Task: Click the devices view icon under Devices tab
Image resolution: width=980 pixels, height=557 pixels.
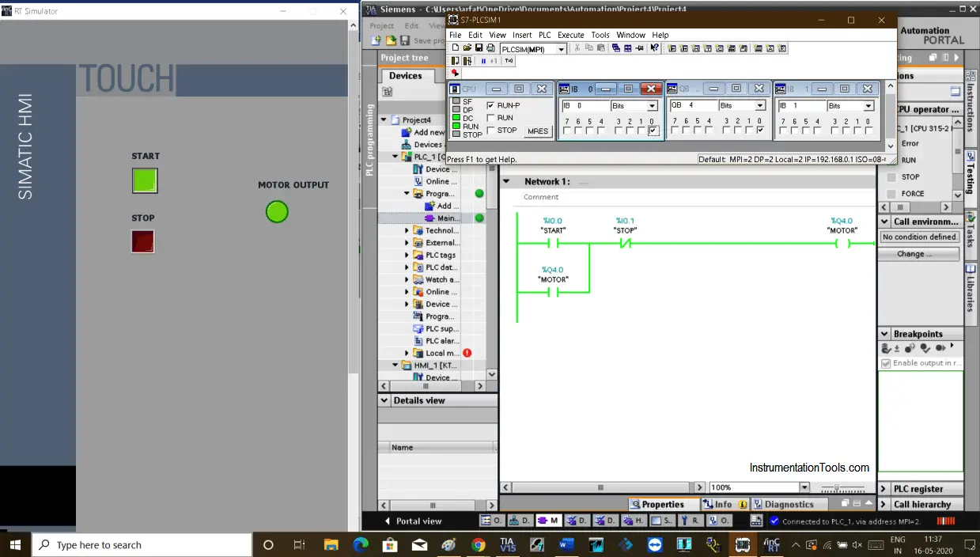Action: coord(388,92)
